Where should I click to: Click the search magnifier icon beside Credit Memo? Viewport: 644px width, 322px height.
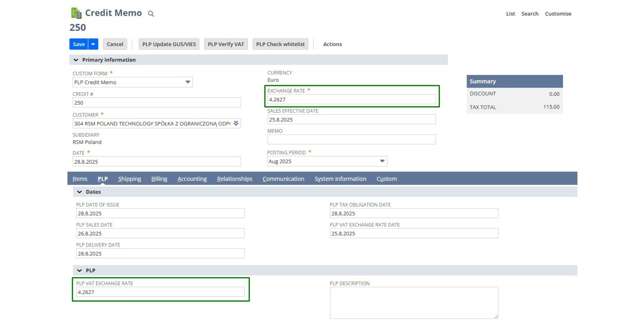pos(151,14)
